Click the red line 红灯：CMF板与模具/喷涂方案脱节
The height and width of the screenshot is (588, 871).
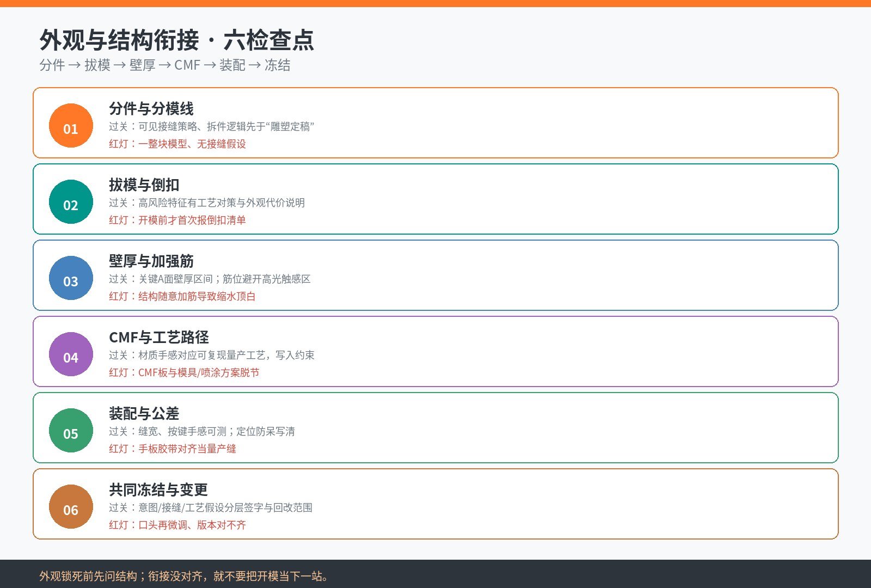coord(185,372)
